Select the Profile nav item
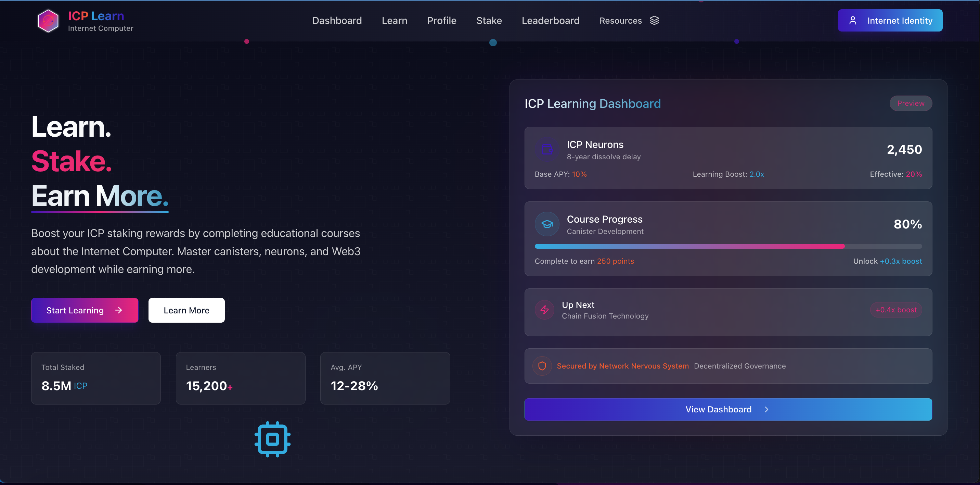Screen dimensions: 980x485 [x=441, y=21]
